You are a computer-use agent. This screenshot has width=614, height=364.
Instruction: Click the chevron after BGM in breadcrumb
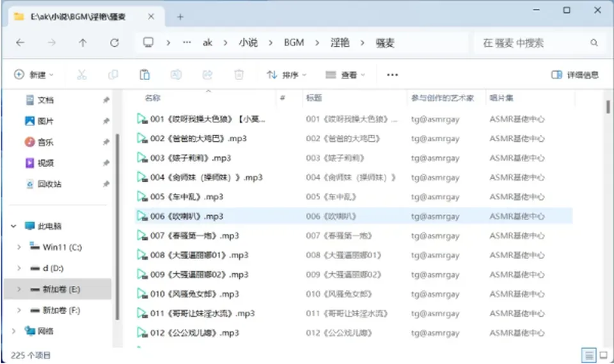[317, 43]
